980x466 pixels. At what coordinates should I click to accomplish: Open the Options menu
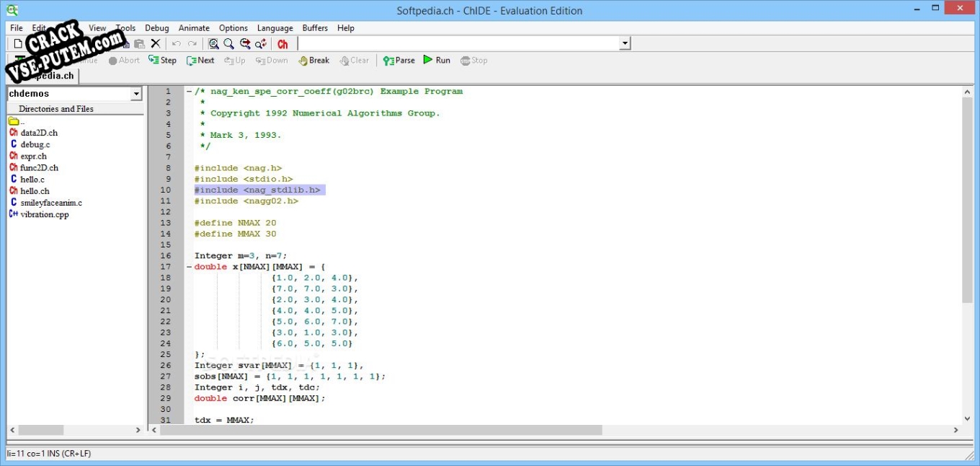(233, 28)
